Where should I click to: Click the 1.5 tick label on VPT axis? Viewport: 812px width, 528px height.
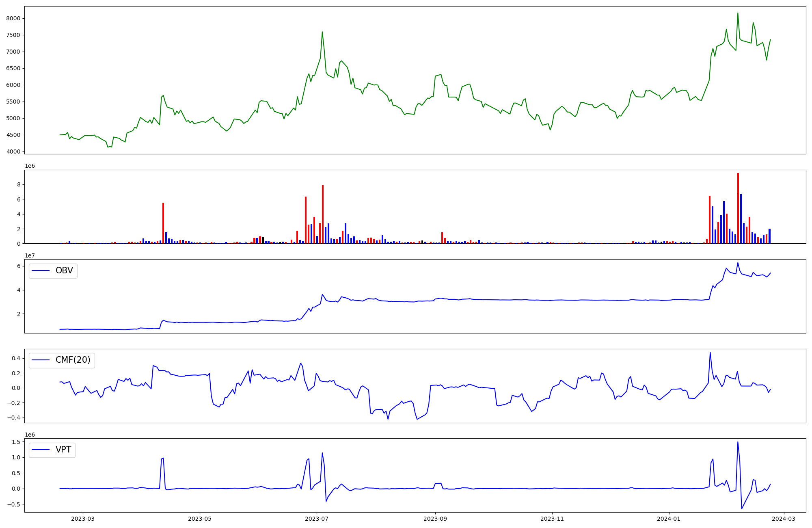click(16, 442)
